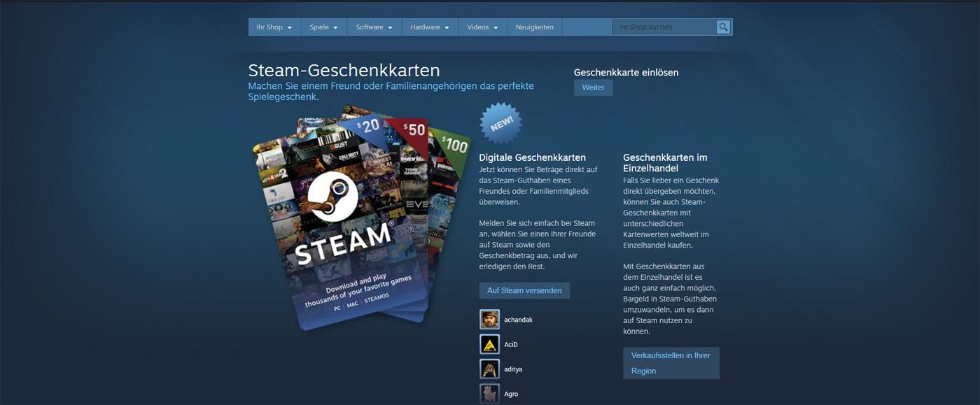Click Digitale Geschenkkarten heading
Viewport: 980px width, 405px height.
pos(532,157)
